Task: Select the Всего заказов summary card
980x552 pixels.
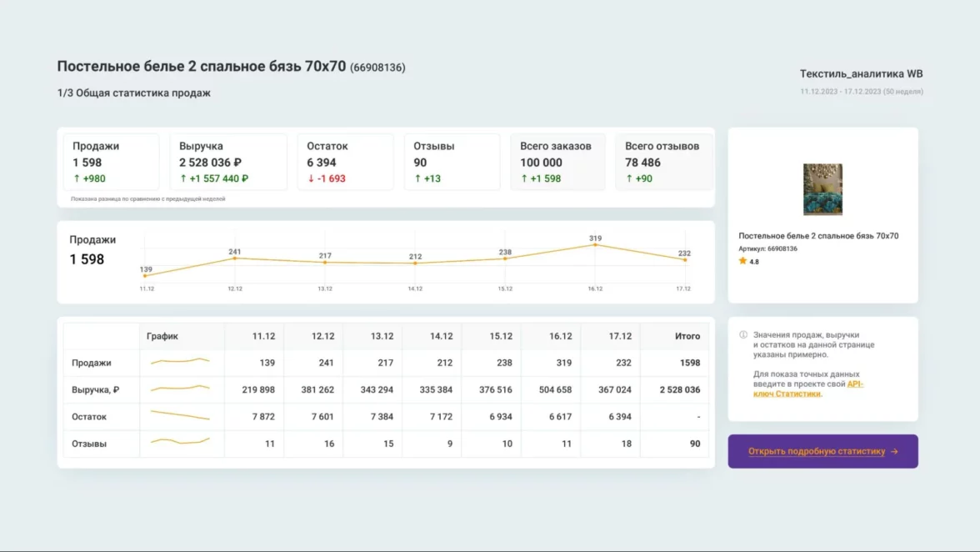Action: click(x=557, y=162)
